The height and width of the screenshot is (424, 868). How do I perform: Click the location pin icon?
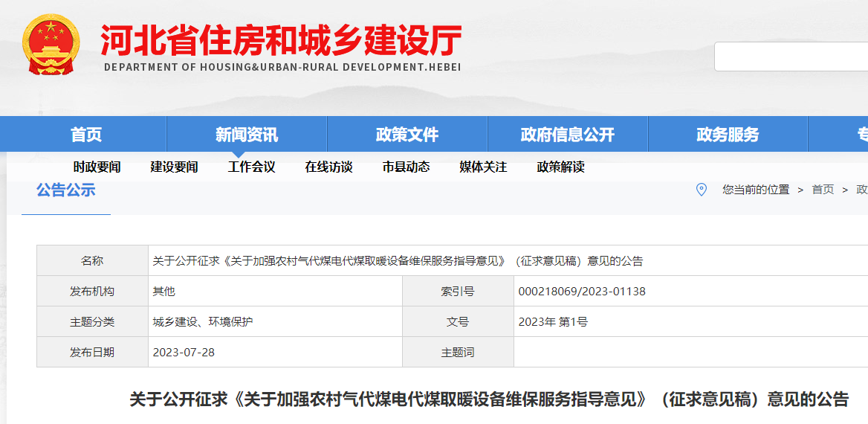(701, 190)
